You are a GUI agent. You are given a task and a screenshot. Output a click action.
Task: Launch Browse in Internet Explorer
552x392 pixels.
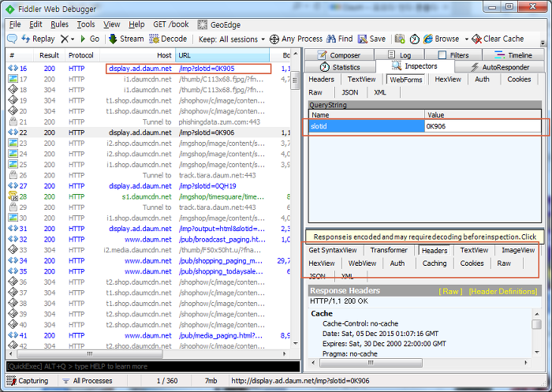click(442, 39)
